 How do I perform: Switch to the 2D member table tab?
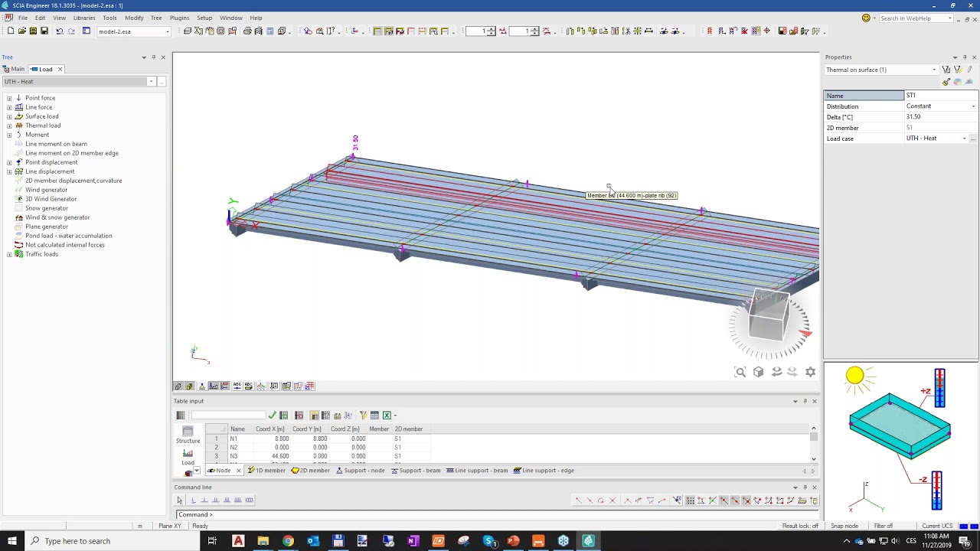tap(311, 471)
